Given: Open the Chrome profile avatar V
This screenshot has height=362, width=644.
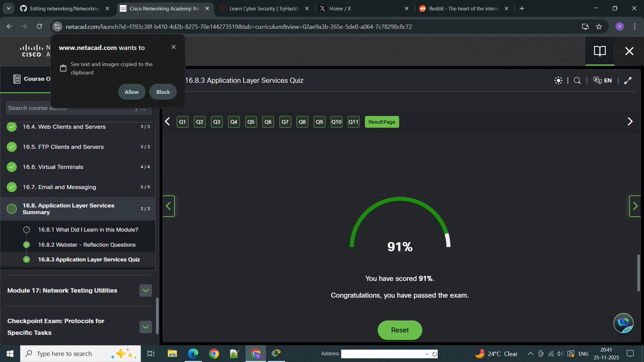Looking at the screenshot, I should point(619,27).
